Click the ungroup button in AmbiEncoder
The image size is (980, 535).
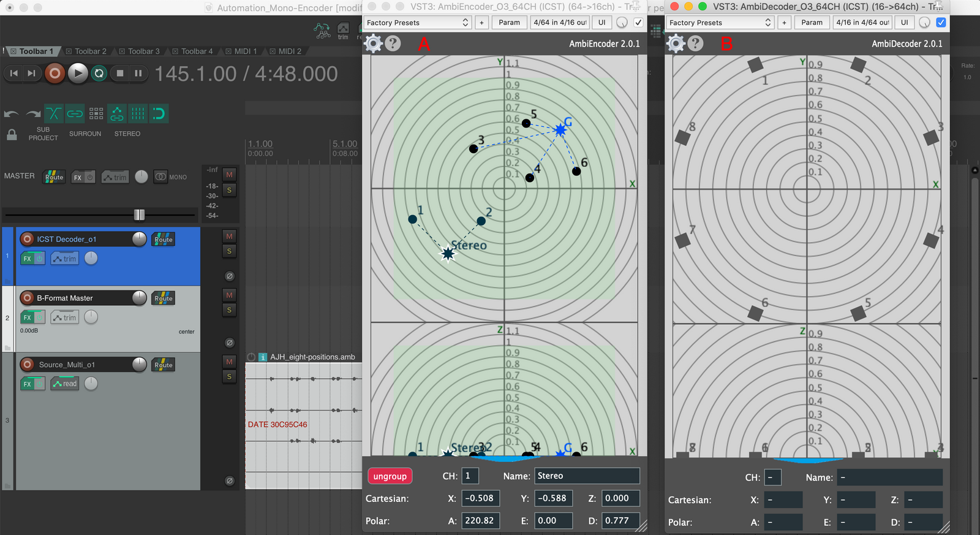coord(390,476)
